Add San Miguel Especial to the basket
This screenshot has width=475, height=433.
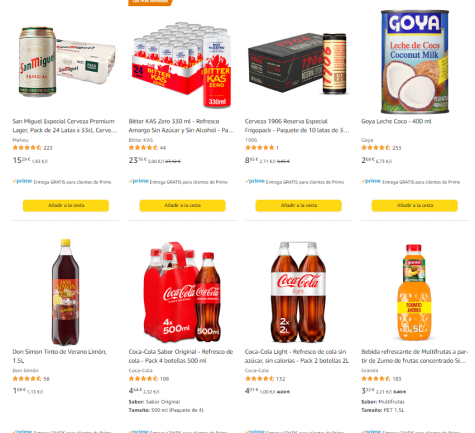coord(66,205)
